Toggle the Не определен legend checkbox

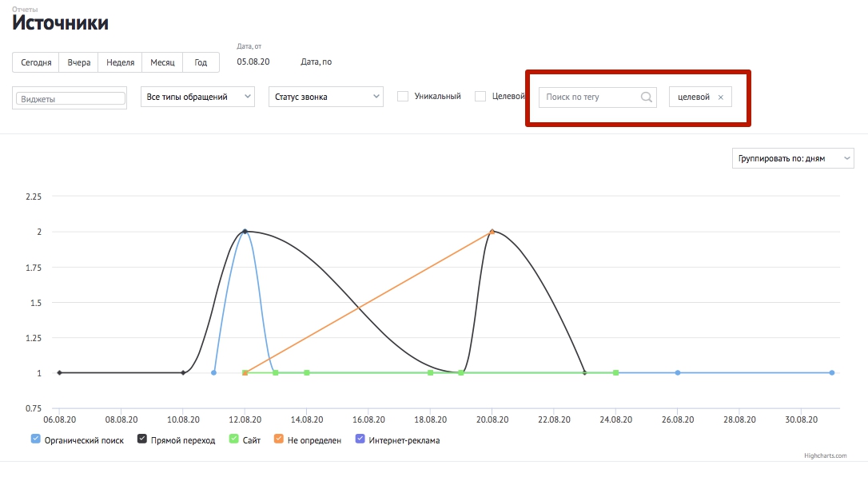pos(278,439)
